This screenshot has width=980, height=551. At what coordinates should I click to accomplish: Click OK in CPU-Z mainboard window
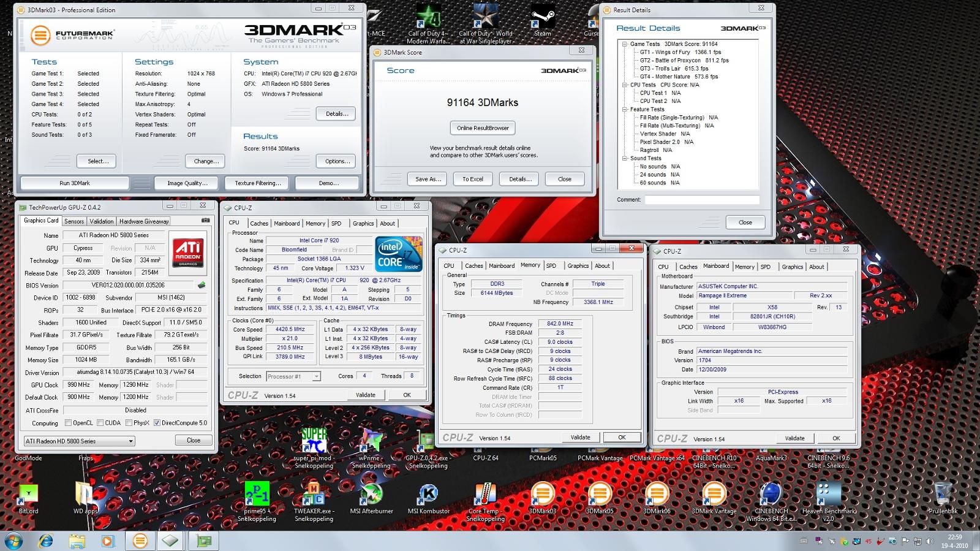(x=836, y=438)
